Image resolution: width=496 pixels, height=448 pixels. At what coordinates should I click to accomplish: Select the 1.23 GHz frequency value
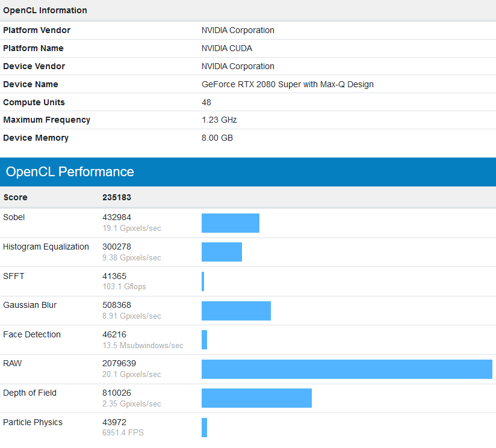[219, 120]
